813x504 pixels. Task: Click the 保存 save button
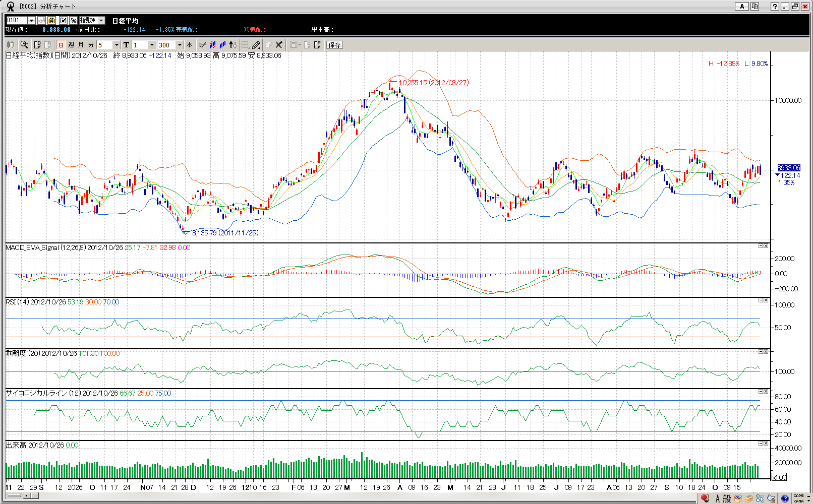point(334,45)
